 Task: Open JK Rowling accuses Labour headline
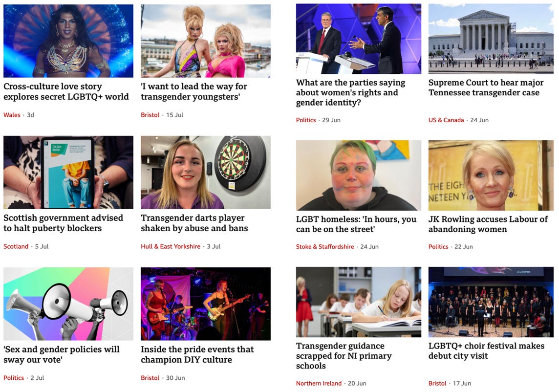click(x=488, y=224)
